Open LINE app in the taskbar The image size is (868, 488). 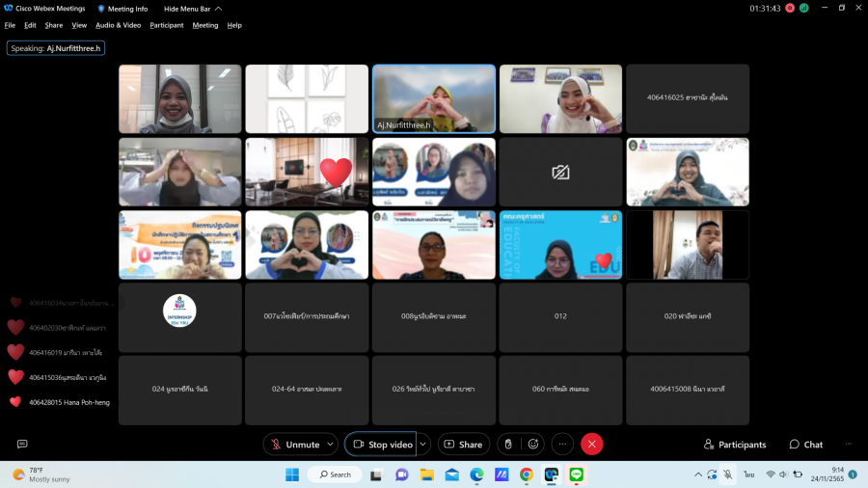click(577, 474)
